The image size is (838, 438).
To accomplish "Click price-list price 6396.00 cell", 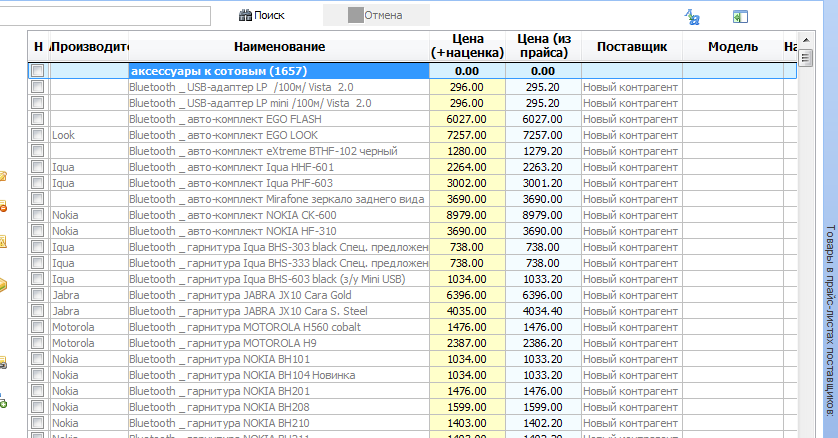I will 544,295.
